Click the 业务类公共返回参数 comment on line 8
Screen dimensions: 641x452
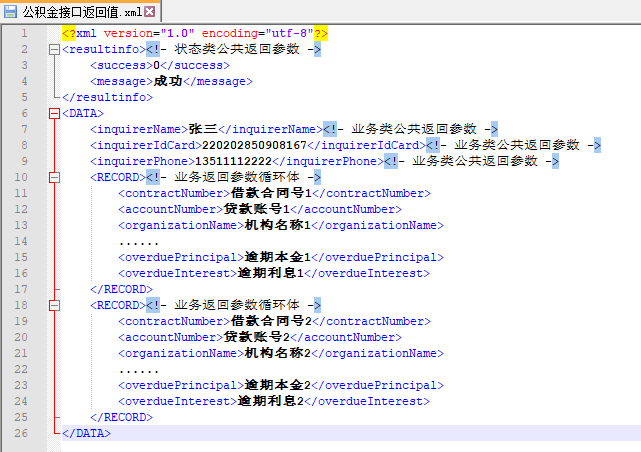click(x=513, y=145)
